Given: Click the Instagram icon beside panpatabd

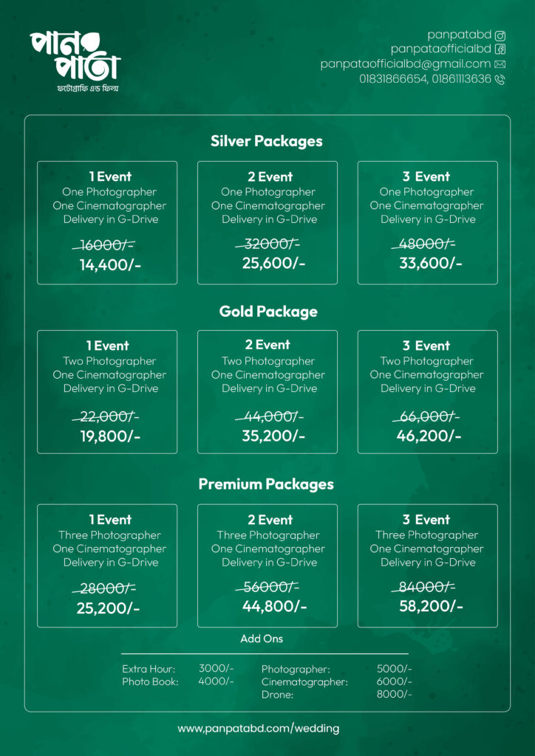Looking at the screenshot, I should click(500, 35).
